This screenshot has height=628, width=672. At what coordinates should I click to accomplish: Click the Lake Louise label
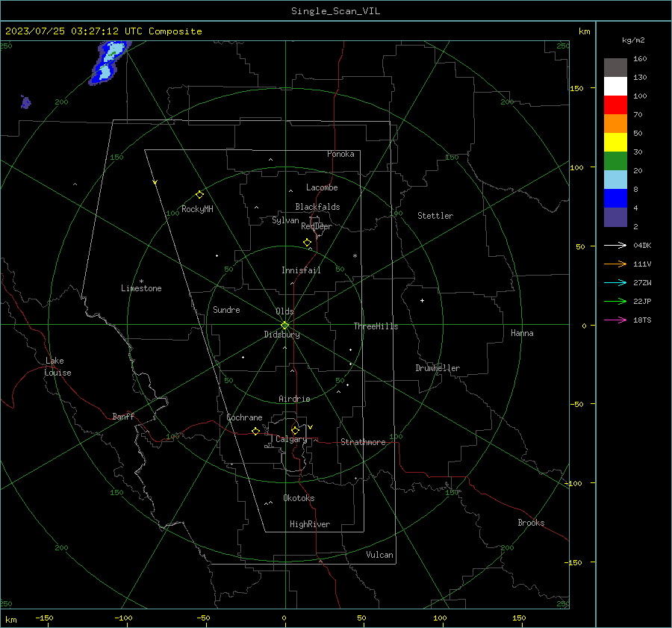tap(57, 367)
